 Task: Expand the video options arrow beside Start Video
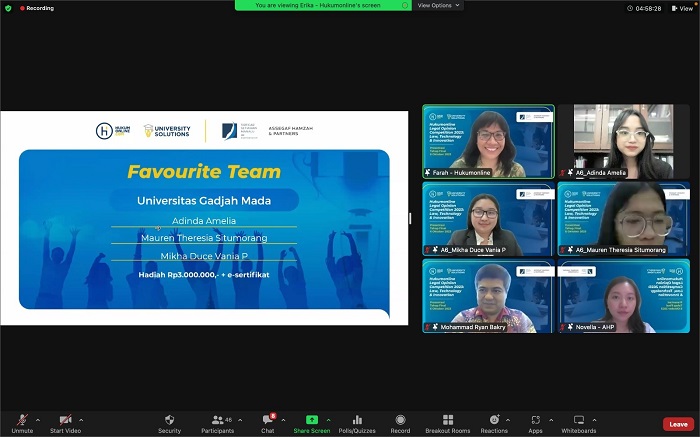pyautogui.click(x=81, y=420)
